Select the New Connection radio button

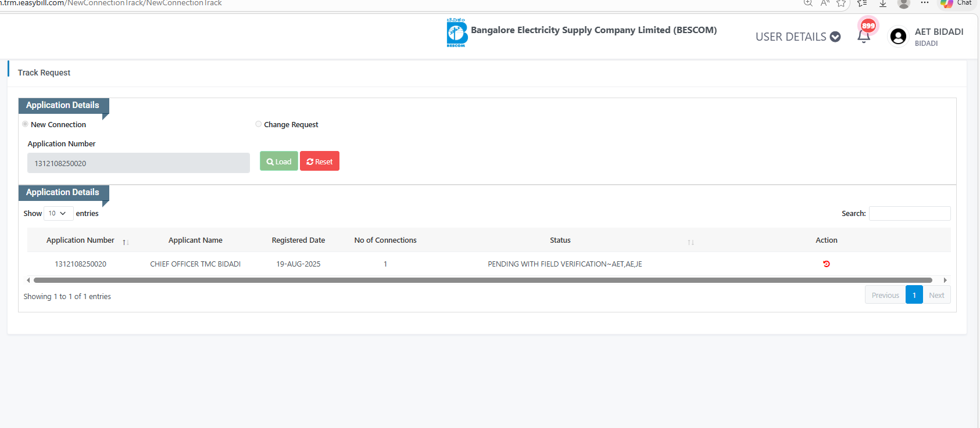tap(25, 124)
